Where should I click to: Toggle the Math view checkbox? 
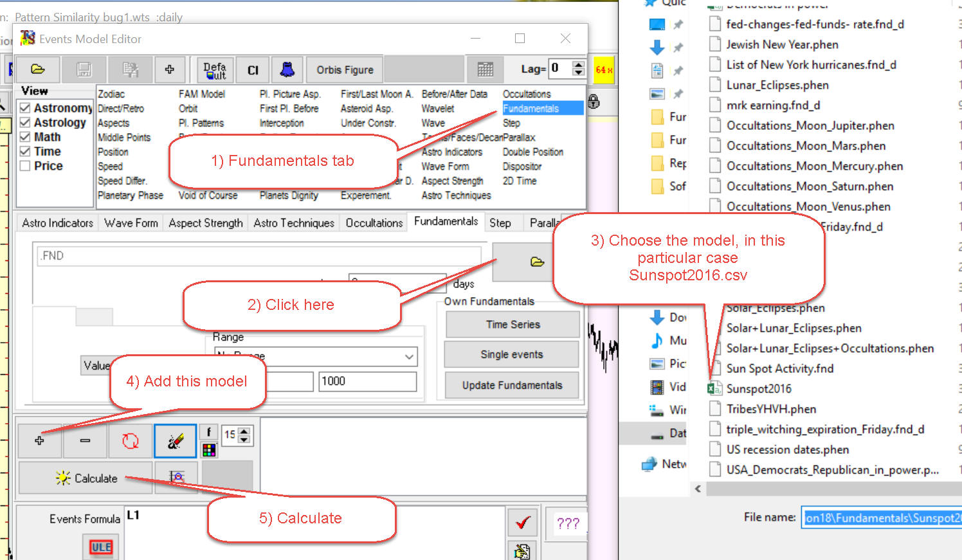click(25, 137)
